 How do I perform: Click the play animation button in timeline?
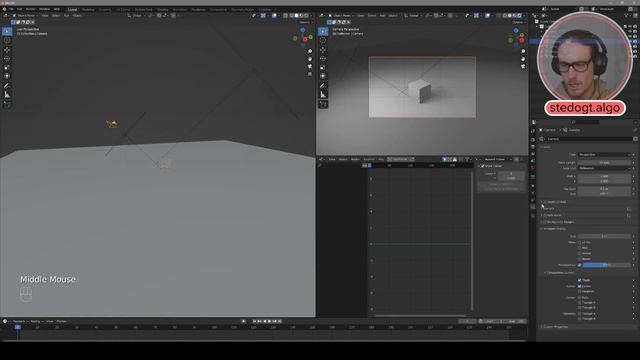[270, 321]
